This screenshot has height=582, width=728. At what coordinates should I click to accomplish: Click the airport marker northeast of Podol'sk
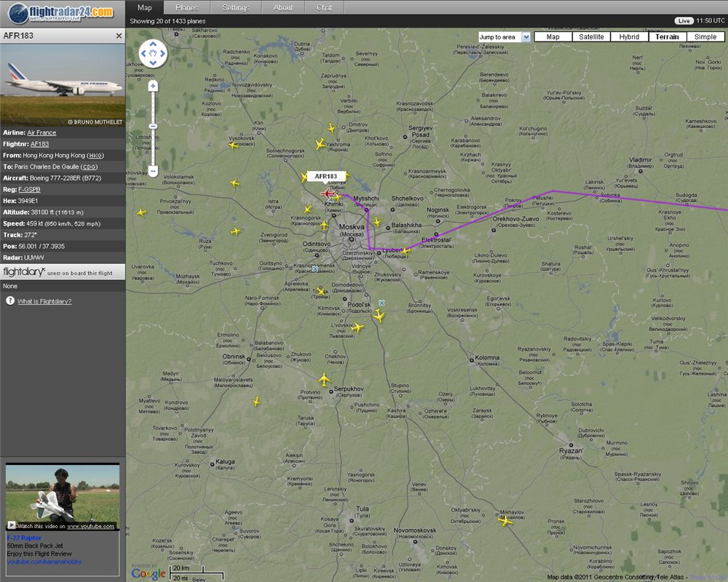coord(381,303)
